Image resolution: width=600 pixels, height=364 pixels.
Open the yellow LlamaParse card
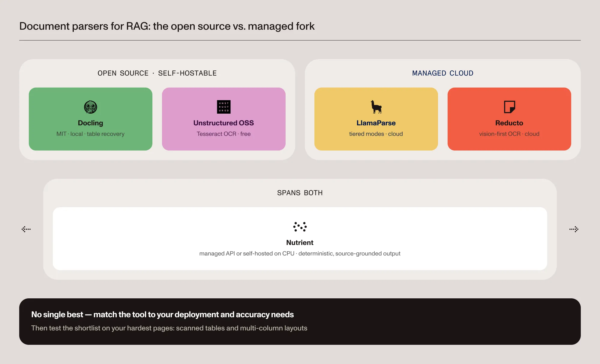376,119
